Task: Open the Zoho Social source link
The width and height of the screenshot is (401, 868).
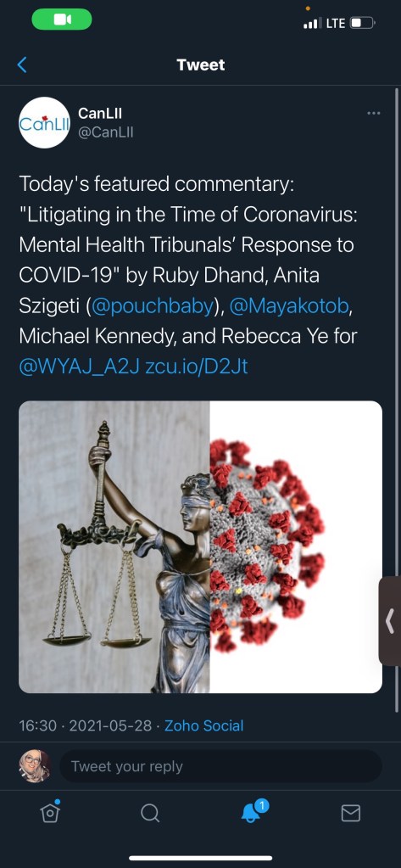Action: tap(204, 725)
